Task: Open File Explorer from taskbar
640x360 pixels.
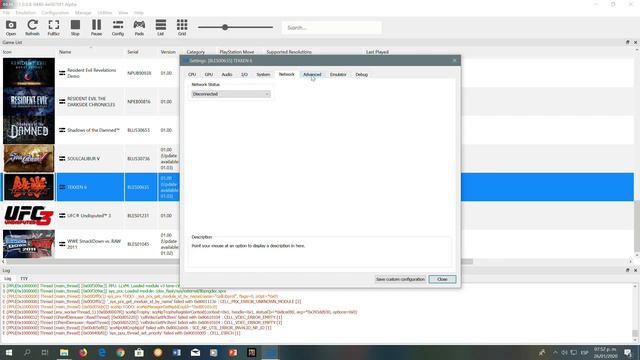Action: 64,353
